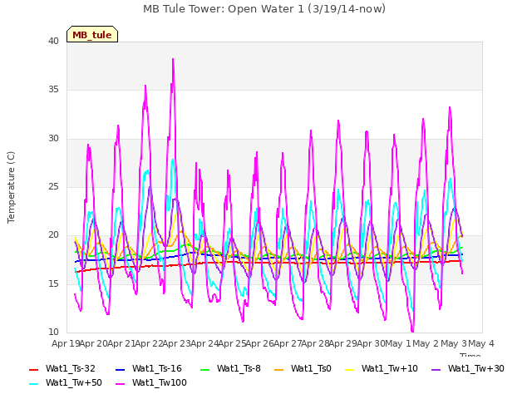
Task: Select the Wat1_Tw100 legend label
Action: [x=160, y=382]
